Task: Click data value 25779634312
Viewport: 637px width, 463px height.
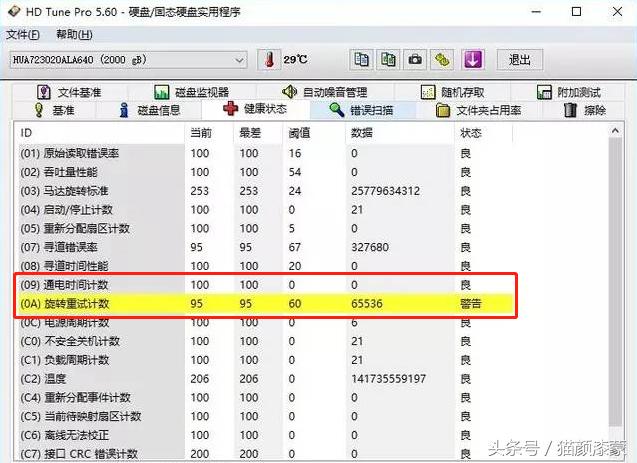Action: pyautogui.click(x=385, y=191)
